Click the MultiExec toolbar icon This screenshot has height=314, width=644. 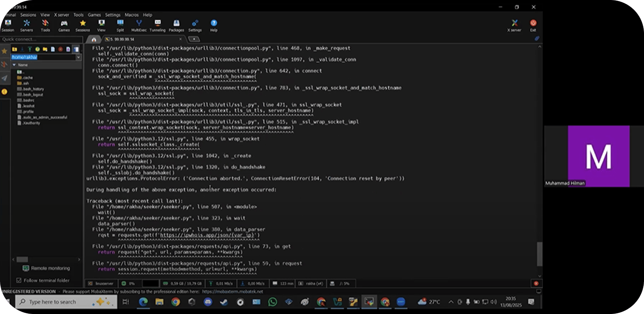139,25
